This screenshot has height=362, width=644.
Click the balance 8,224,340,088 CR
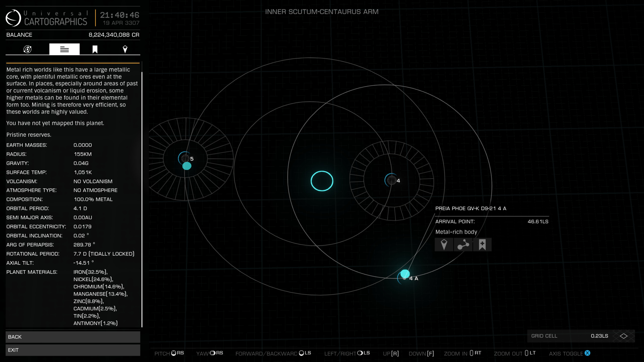114,35
